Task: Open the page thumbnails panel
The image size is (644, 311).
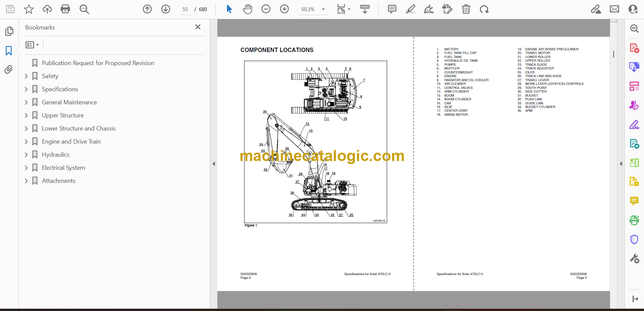Action: coord(9,31)
